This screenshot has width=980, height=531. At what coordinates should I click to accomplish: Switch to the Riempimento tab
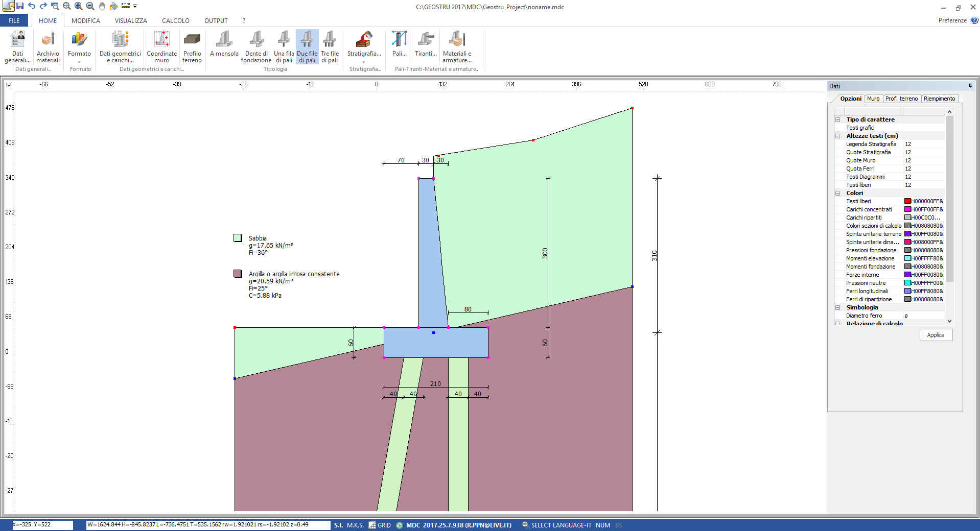coord(939,99)
